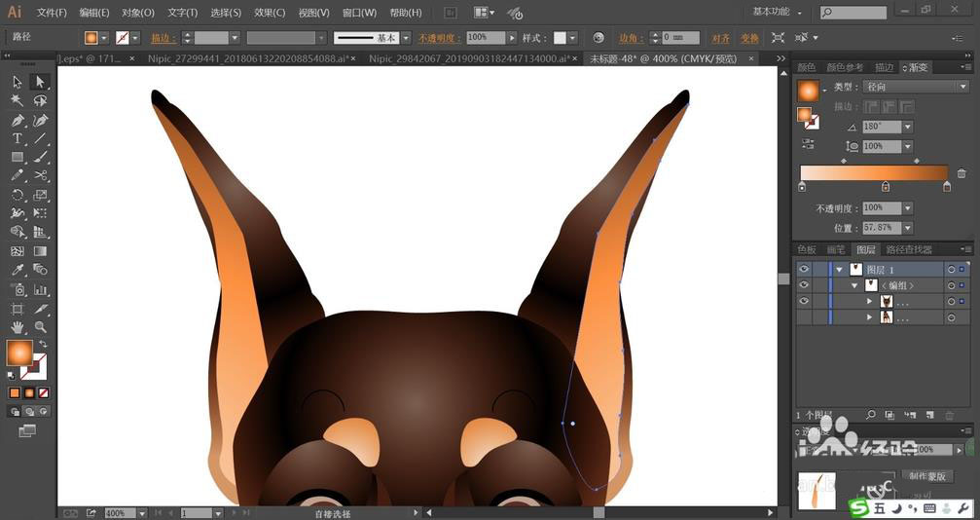Hide layer 图层 1 with eye icon
The image size is (980, 520).
pos(804,270)
